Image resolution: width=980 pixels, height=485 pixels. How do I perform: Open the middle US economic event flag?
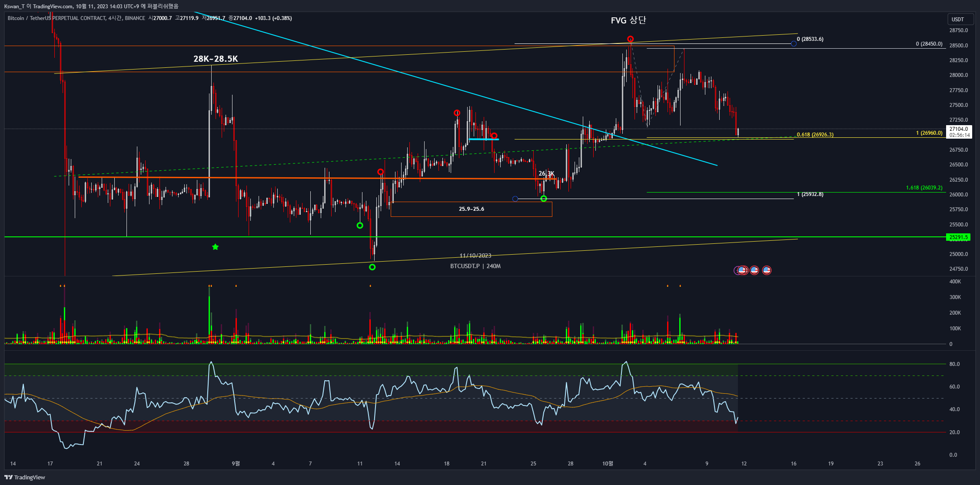[x=754, y=270]
